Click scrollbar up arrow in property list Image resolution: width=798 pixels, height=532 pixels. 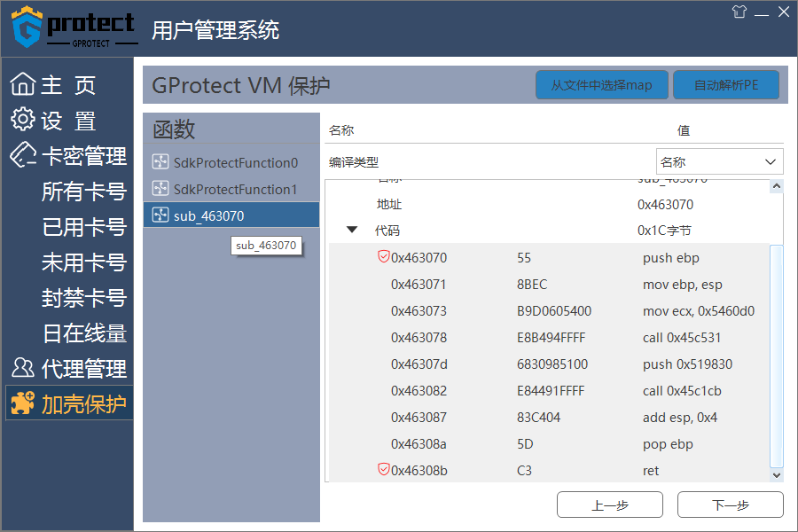pyautogui.click(x=777, y=186)
